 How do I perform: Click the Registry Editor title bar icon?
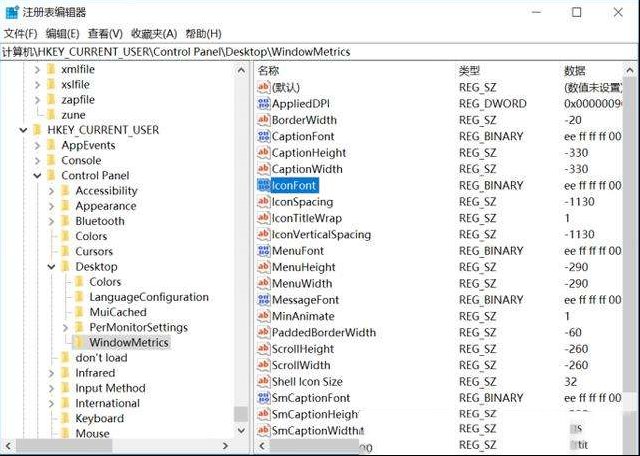coord(12,12)
